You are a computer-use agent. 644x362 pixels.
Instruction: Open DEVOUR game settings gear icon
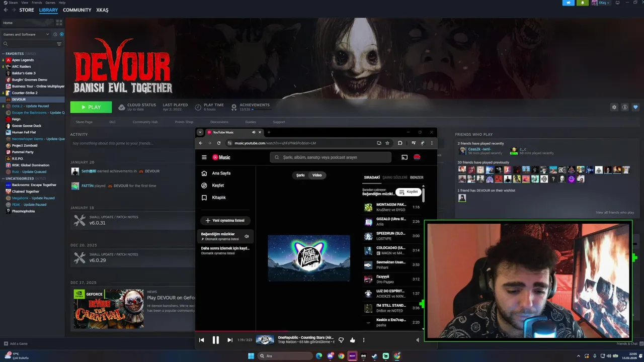click(x=614, y=107)
